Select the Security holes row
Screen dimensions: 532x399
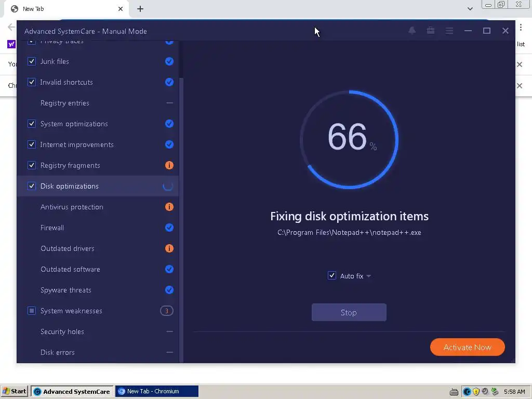click(x=98, y=331)
